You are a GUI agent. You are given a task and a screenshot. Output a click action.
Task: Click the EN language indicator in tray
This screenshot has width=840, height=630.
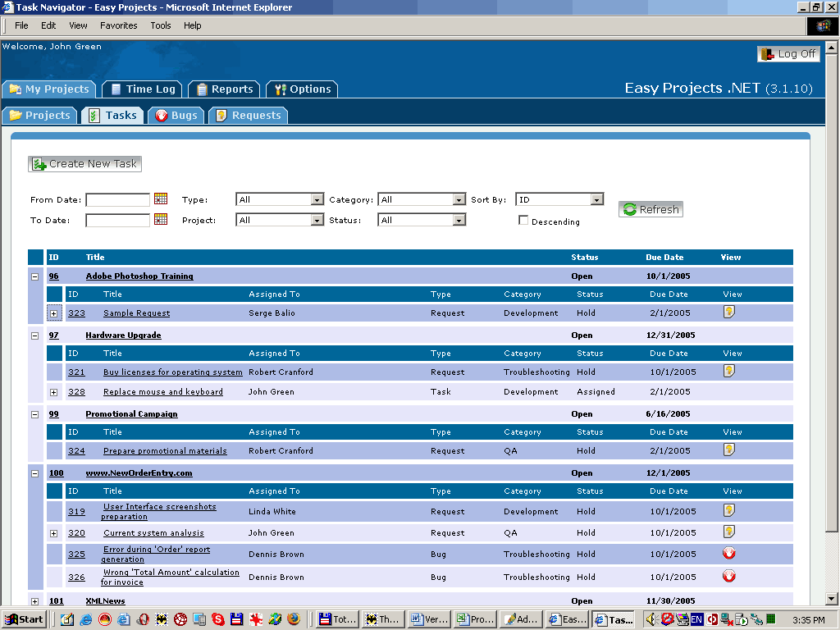coord(696,620)
